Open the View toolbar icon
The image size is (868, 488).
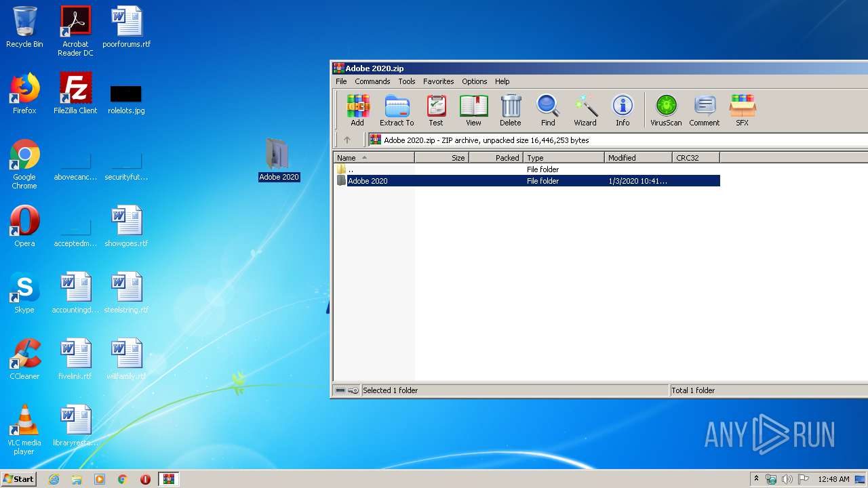tap(473, 110)
